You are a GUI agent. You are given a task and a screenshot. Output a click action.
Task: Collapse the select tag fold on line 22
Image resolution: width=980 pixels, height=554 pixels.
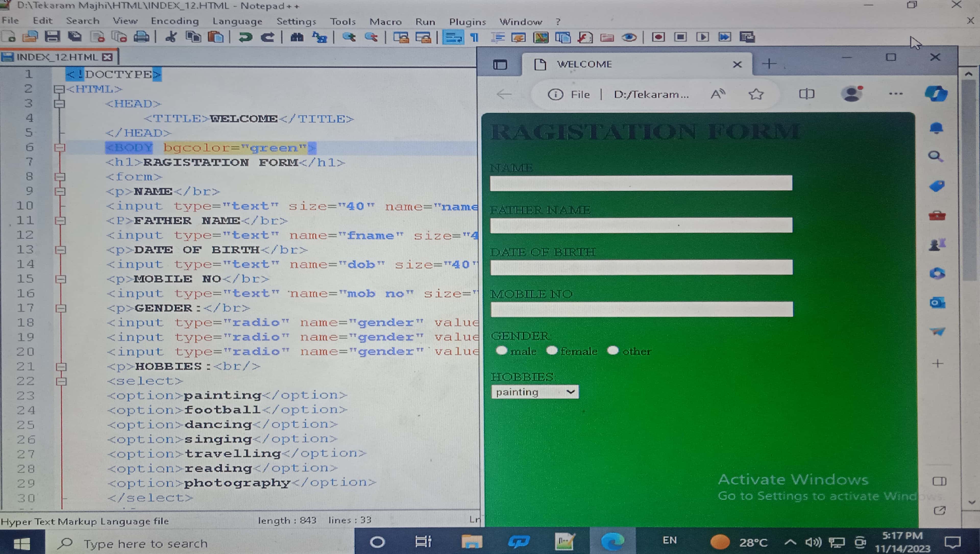point(61,381)
